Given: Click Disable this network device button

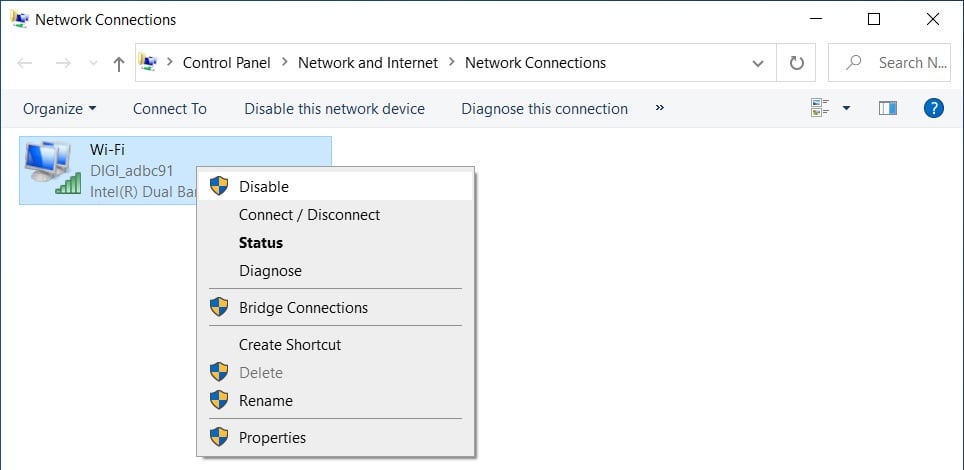Looking at the screenshot, I should [x=334, y=108].
